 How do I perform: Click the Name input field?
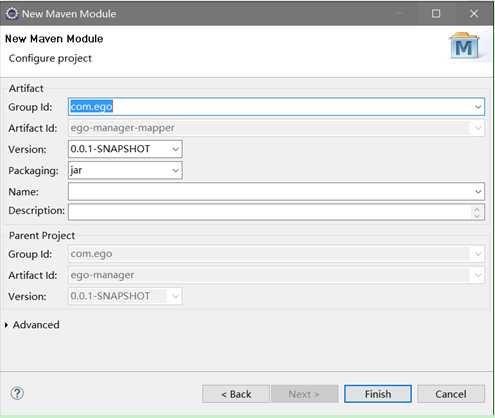[276, 192]
